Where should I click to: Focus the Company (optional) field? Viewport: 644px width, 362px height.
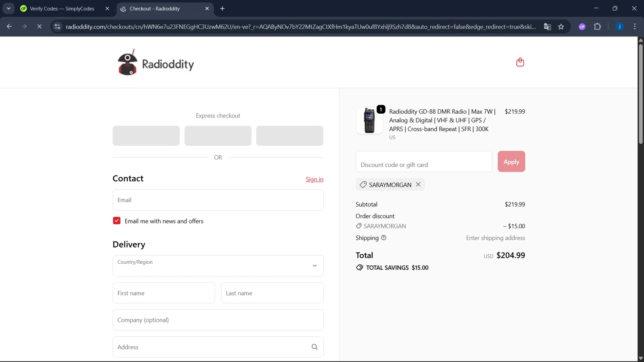click(x=218, y=320)
